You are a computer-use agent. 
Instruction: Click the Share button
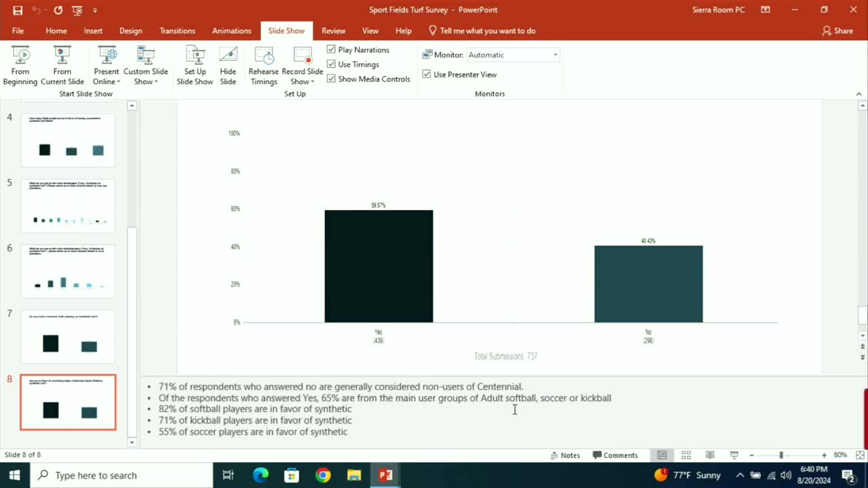pyautogui.click(x=837, y=30)
